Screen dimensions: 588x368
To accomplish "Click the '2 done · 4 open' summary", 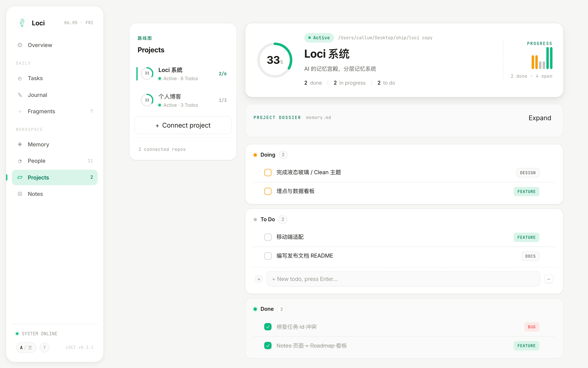I will point(531,76).
